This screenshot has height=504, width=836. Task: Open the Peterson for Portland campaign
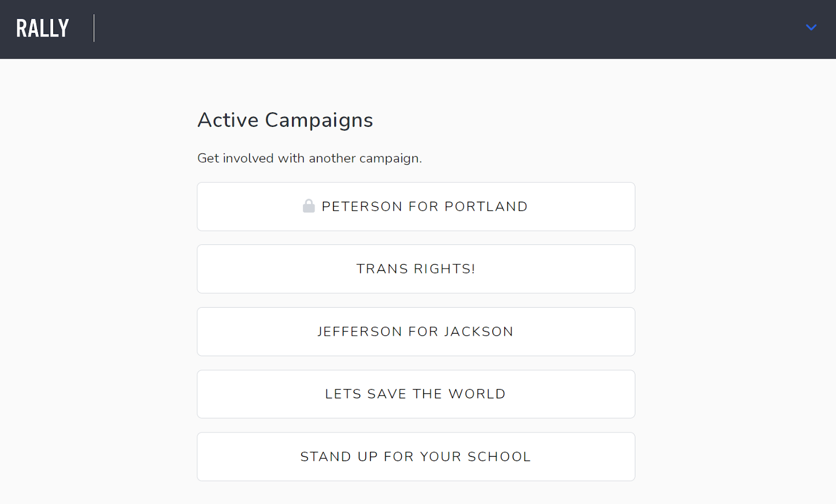click(416, 206)
